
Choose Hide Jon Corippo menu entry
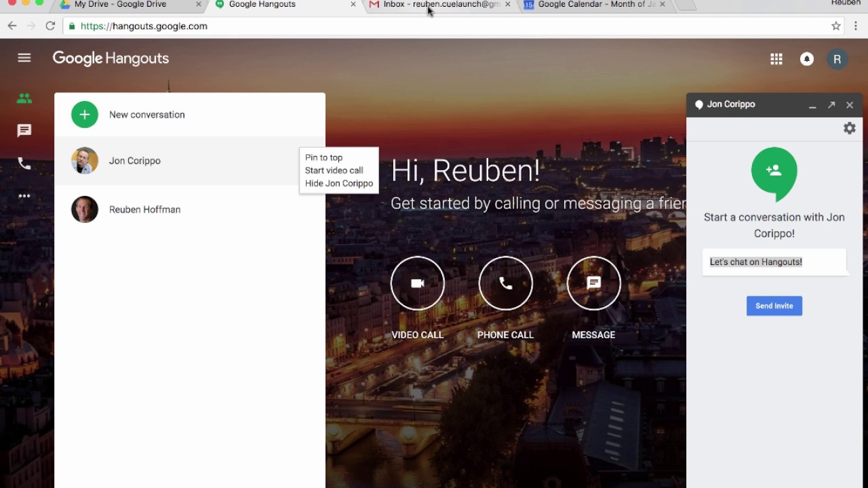[338, 183]
